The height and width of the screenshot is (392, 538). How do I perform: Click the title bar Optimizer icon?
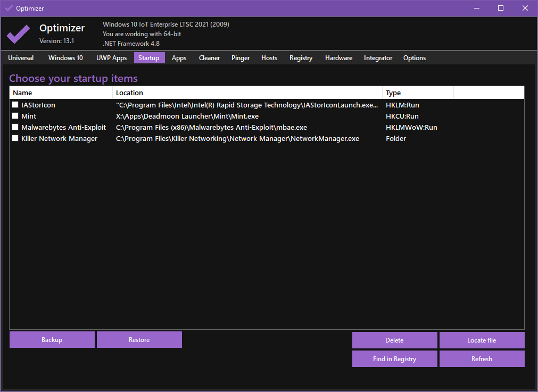click(x=9, y=8)
